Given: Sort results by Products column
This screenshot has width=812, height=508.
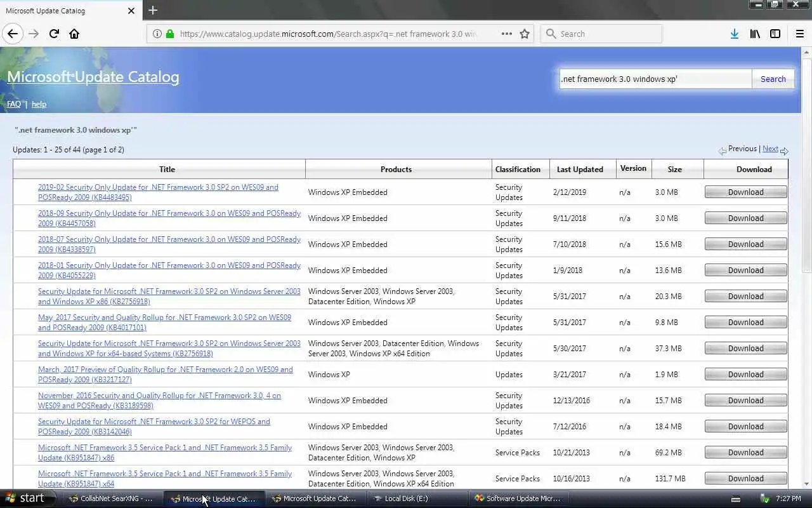Looking at the screenshot, I should click(x=396, y=170).
